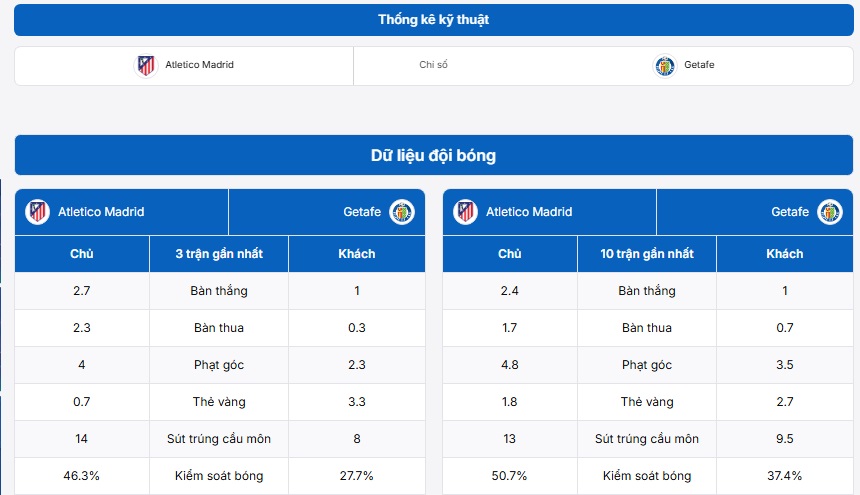
Task: Select the Dữ liệu đội bóng header
Action: pyautogui.click(x=434, y=155)
